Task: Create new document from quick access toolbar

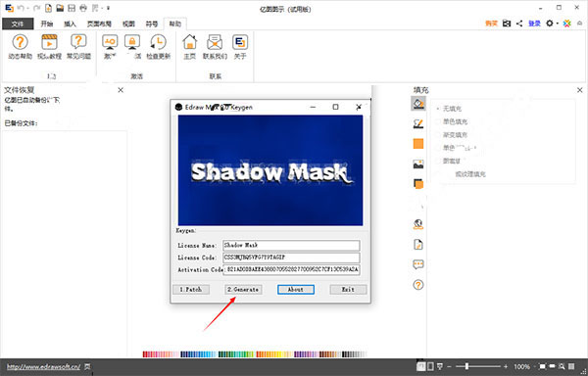Action: (48, 8)
